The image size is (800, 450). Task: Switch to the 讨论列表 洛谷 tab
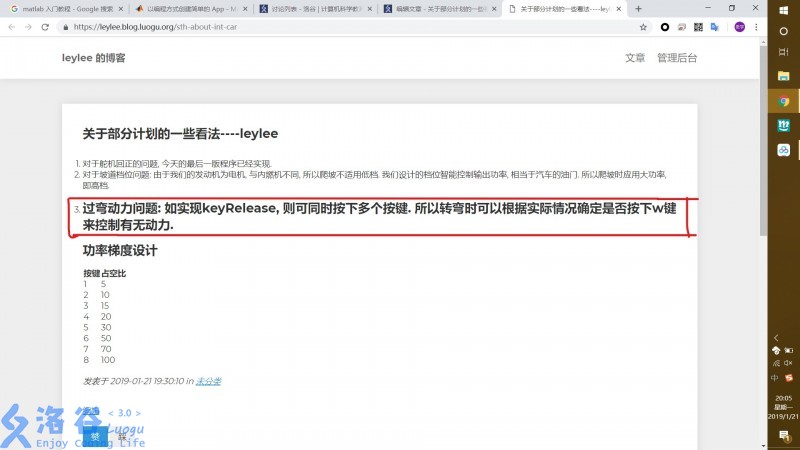click(310, 8)
